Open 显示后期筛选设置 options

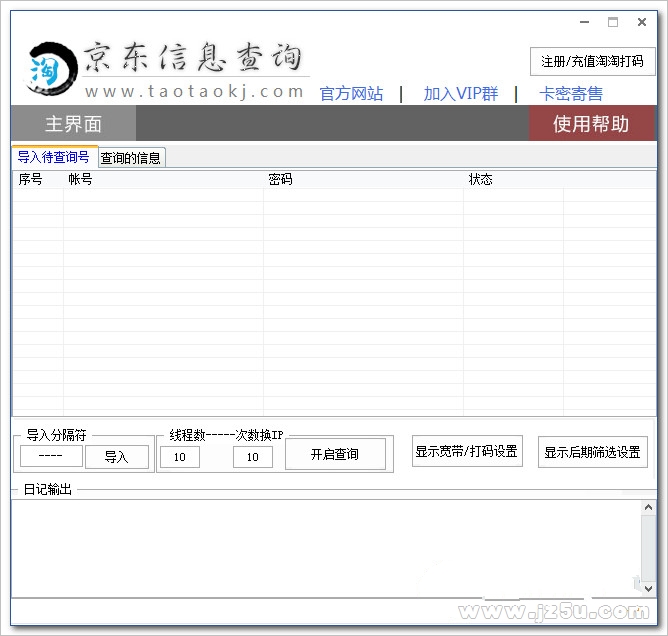point(593,452)
